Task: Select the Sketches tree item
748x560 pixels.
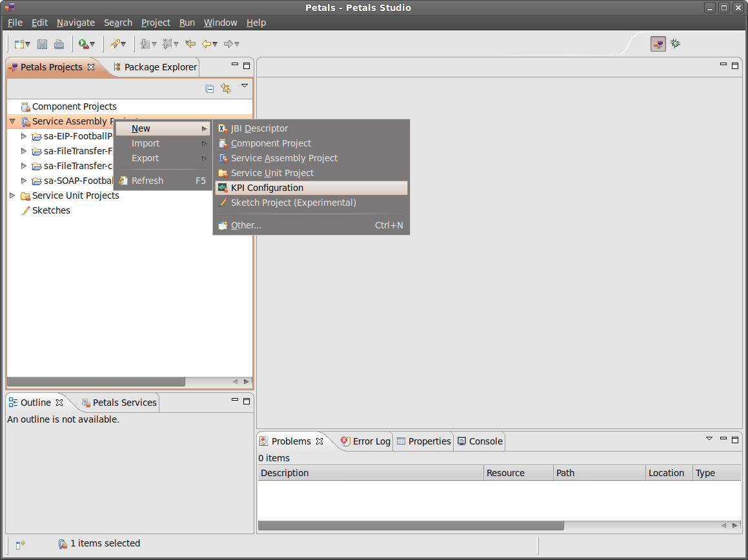Action: pyautogui.click(x=51, y=210)
